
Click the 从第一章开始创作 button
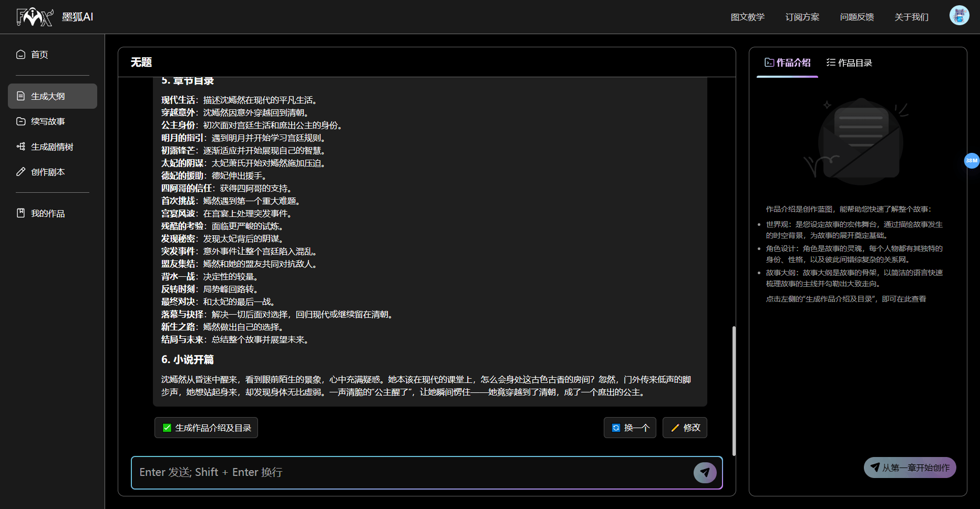(x=910, y=467)
